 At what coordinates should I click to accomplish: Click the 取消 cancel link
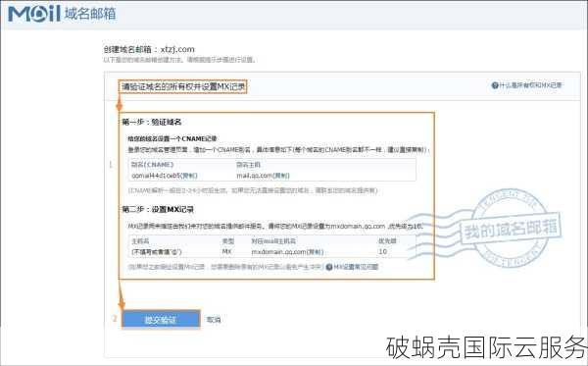214,320
